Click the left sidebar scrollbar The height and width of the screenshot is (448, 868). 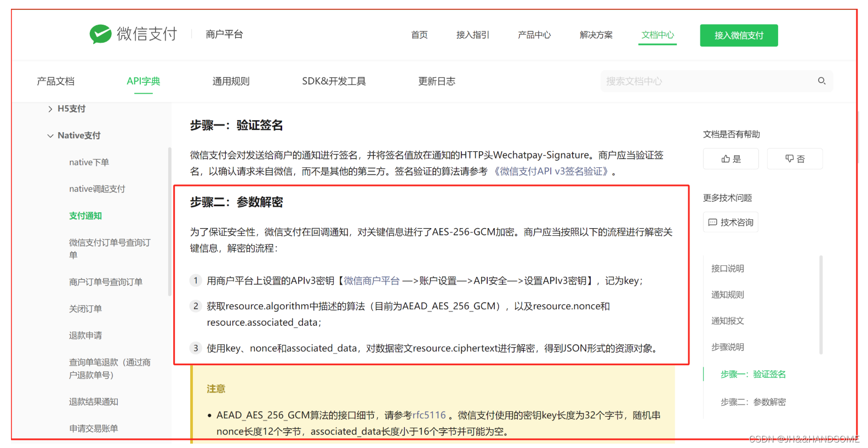tap(169, 222)
